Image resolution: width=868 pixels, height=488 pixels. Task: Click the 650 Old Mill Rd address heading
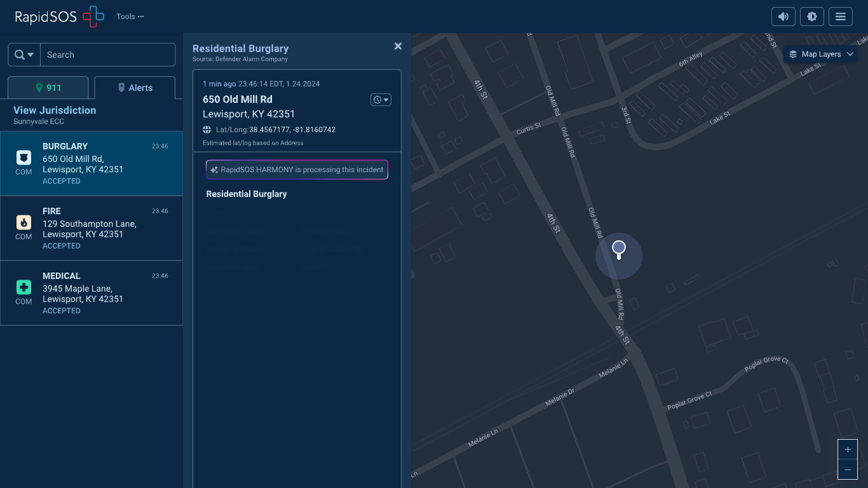click(x=238, y=99)
